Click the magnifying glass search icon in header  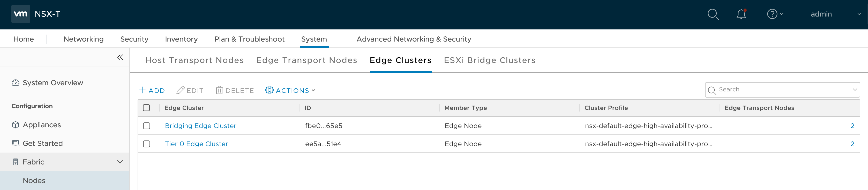point(713,14)
